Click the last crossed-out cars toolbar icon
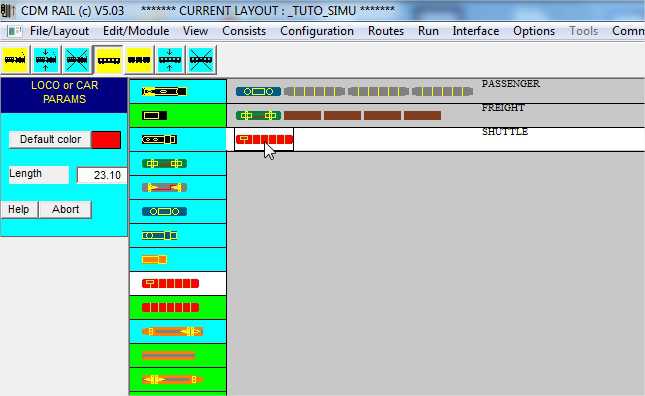Screen dimensions: 645x396 tap(201, 60)
